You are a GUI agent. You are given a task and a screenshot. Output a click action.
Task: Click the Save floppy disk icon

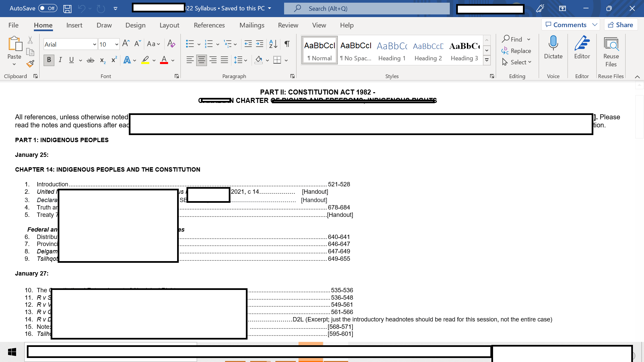pos(67,9)
